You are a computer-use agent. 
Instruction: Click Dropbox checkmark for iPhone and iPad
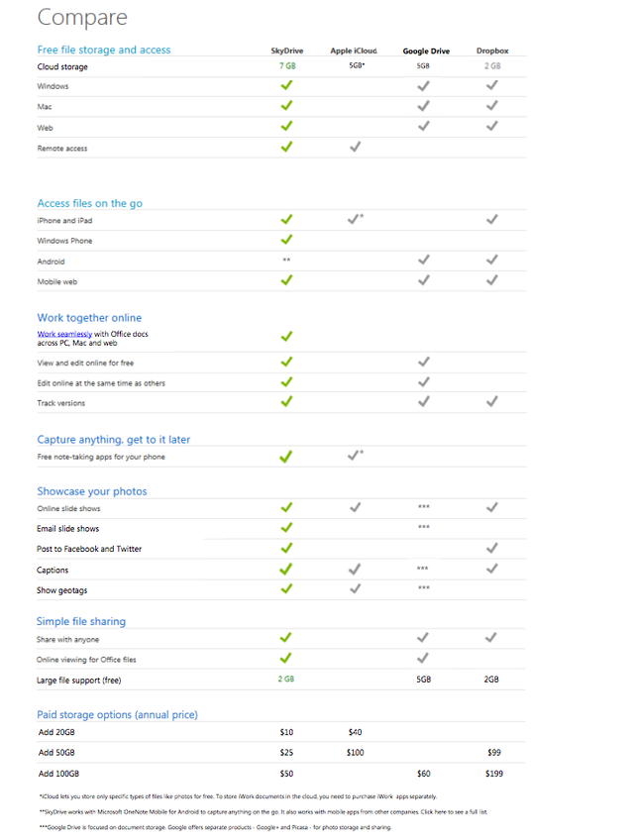pos(492,219)
